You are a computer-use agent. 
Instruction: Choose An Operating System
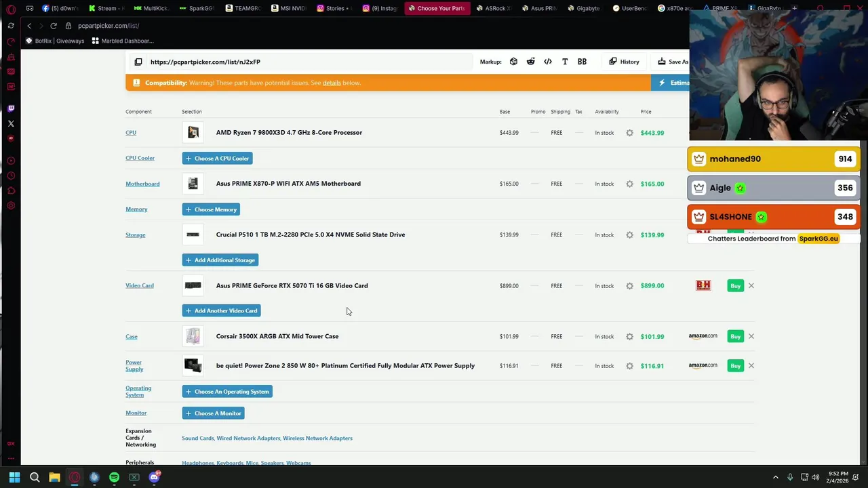click(x=227, y=392)
